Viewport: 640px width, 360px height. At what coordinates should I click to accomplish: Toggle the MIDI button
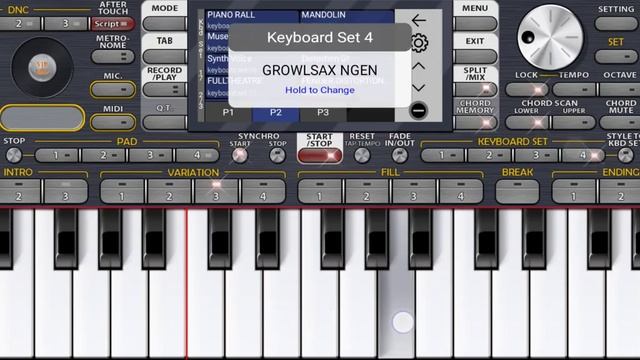[x=113, y=122]
